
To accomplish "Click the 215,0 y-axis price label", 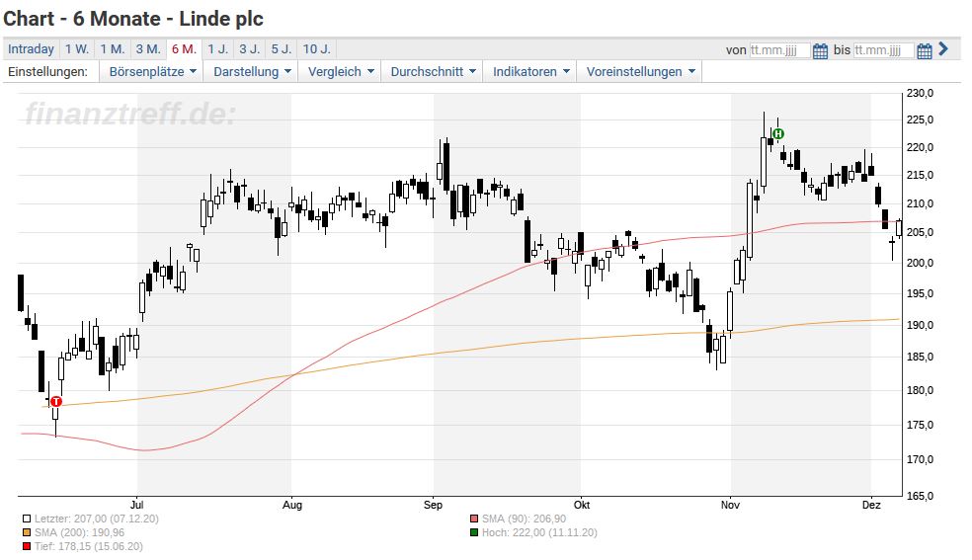I will pos(920,176).
